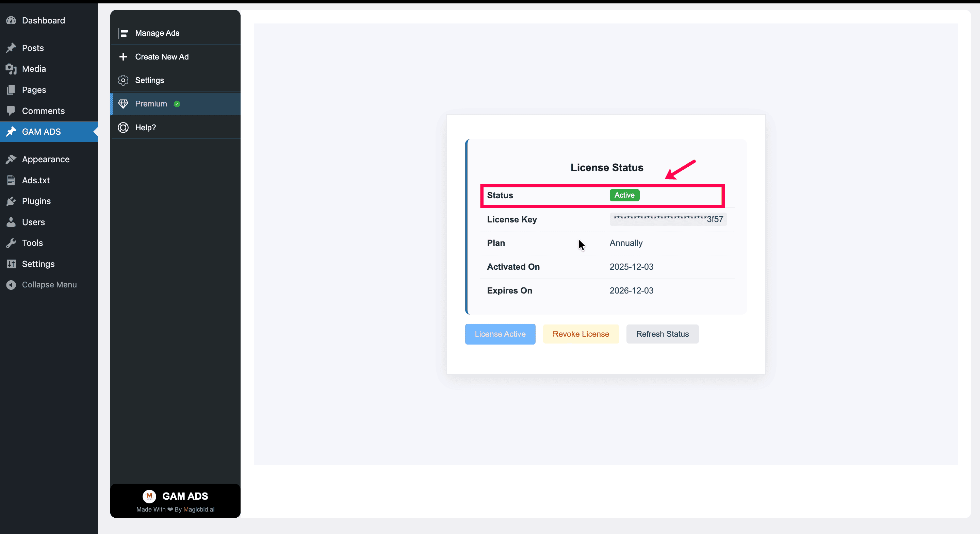Click the green verified badge beside Premium

coord(177,104)
